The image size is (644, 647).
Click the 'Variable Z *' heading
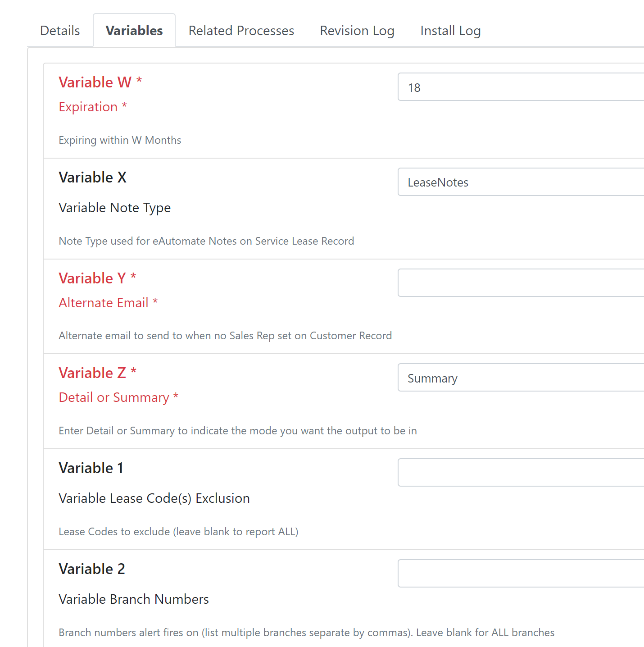click(x=98, y=373)
